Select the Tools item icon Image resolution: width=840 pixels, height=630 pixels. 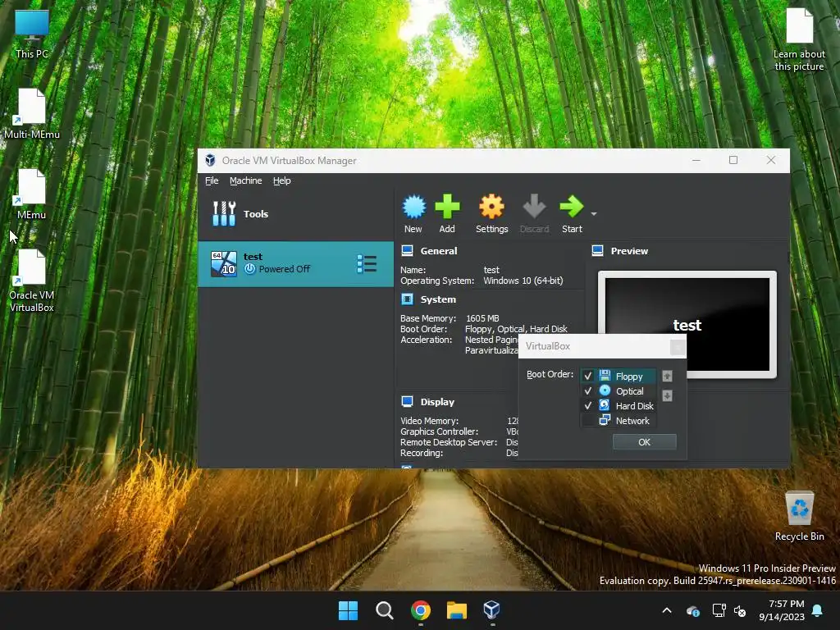tap(224, 214)
